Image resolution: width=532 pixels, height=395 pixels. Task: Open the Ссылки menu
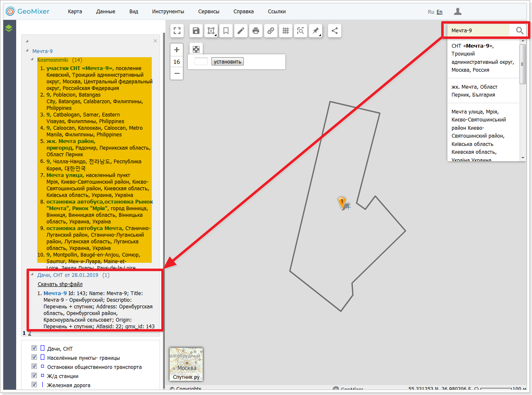coord(277,12)
